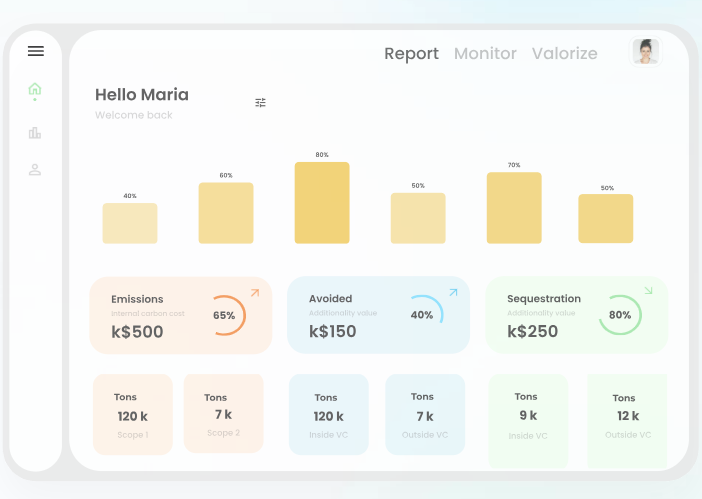Viewport: 702px width, 499px height.
Task: Open the bar chart analytics icon
Action: (35, 132)
